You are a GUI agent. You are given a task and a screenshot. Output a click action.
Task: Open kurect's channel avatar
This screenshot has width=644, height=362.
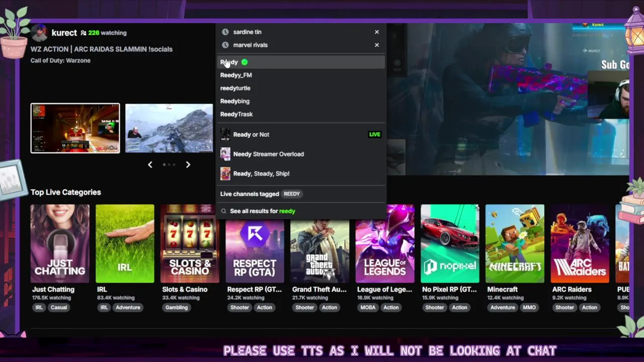point(39,33)
